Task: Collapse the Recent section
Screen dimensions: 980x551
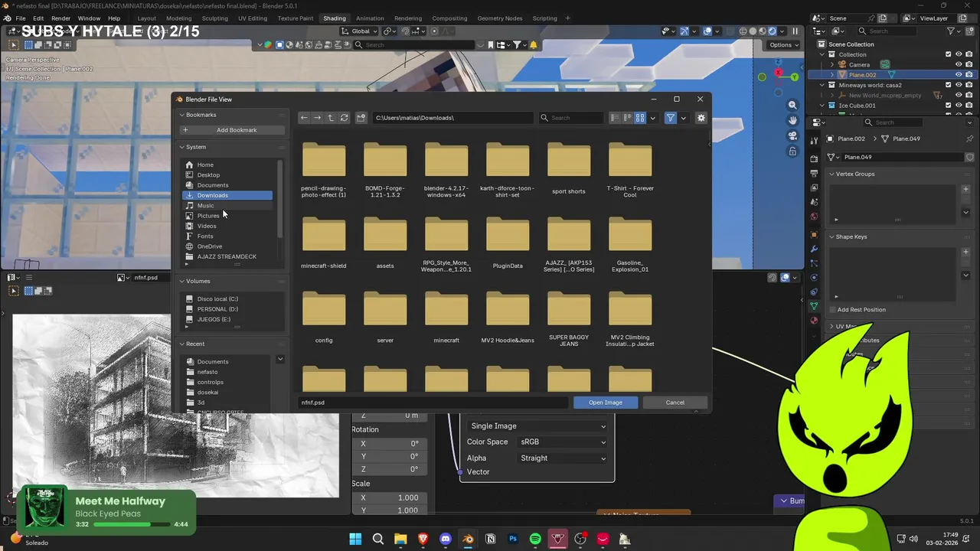Action: pos(182,344)
